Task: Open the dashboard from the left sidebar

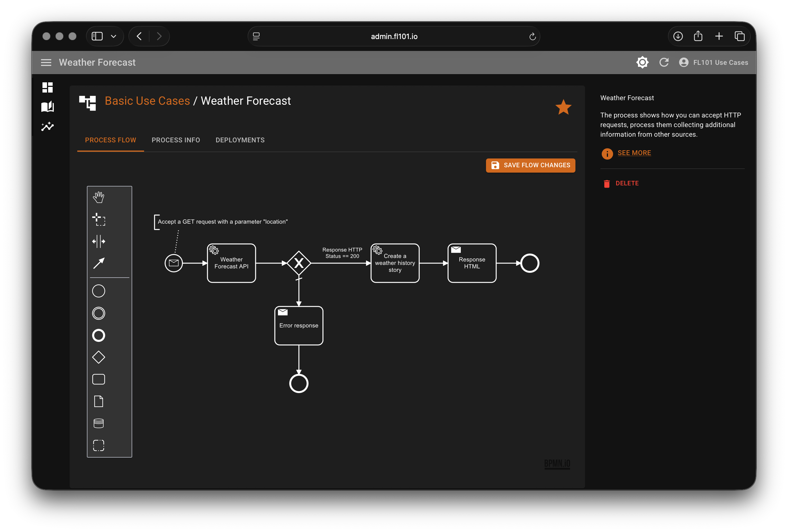Action: tap(48, 87)
